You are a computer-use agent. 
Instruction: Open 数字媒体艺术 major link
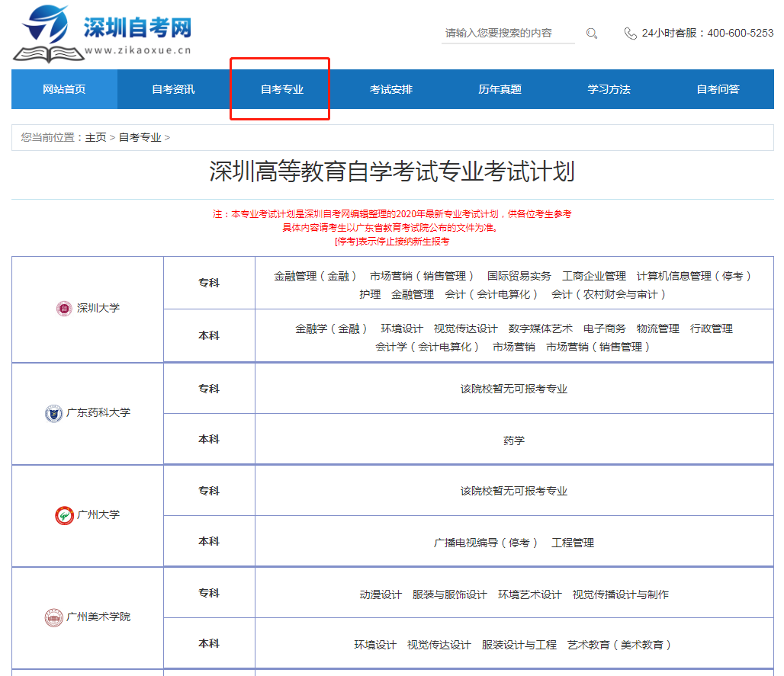[541, 328]
